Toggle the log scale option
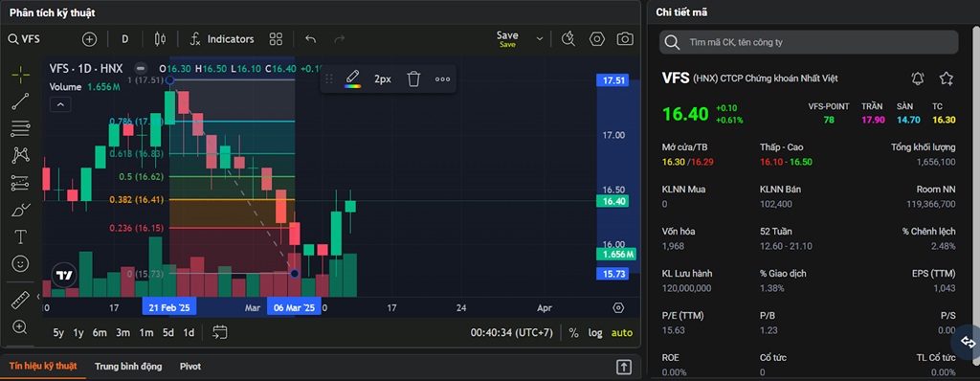Screen dimensions: 980x381 click(595, 333)
